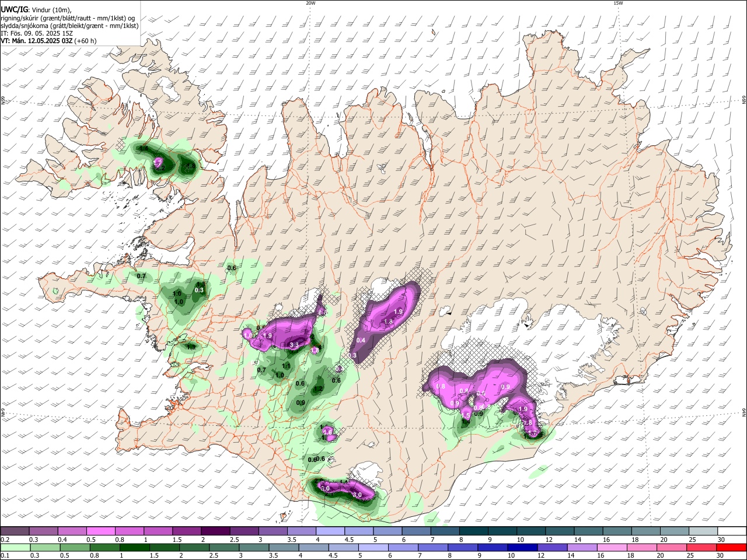The image size is (747, 560).
Task: Select the rain legend swatch between 0.3 and 0.5
Action: (44, 547)
